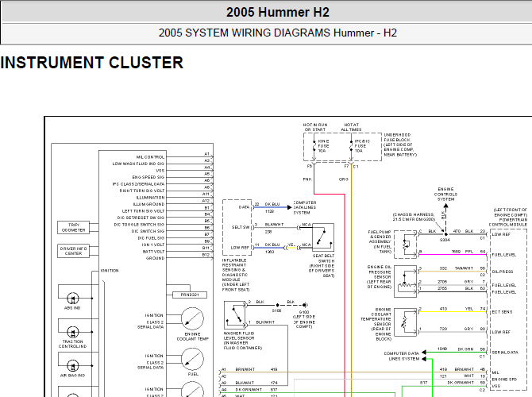Click the HOT AT ALL TIMES label
The width and height of the screenshot is (532, 397).
pos(351,127)
